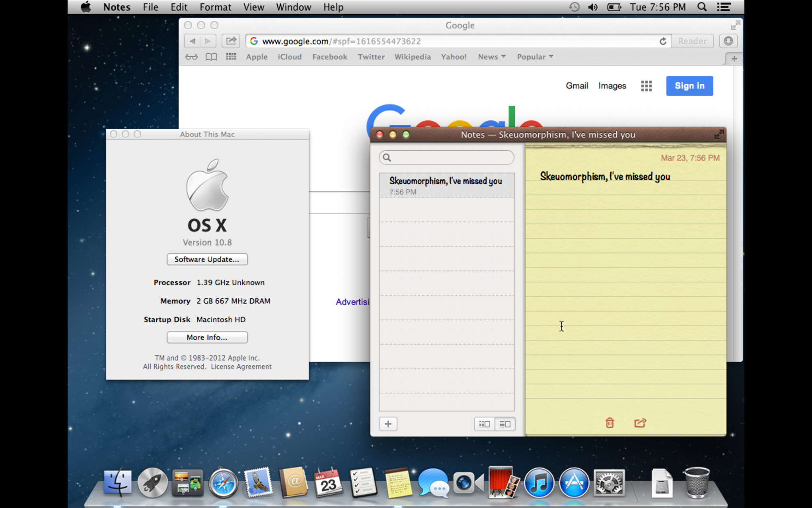Click the Google Sign in button

pyautogui.click(x=689, y=86)
